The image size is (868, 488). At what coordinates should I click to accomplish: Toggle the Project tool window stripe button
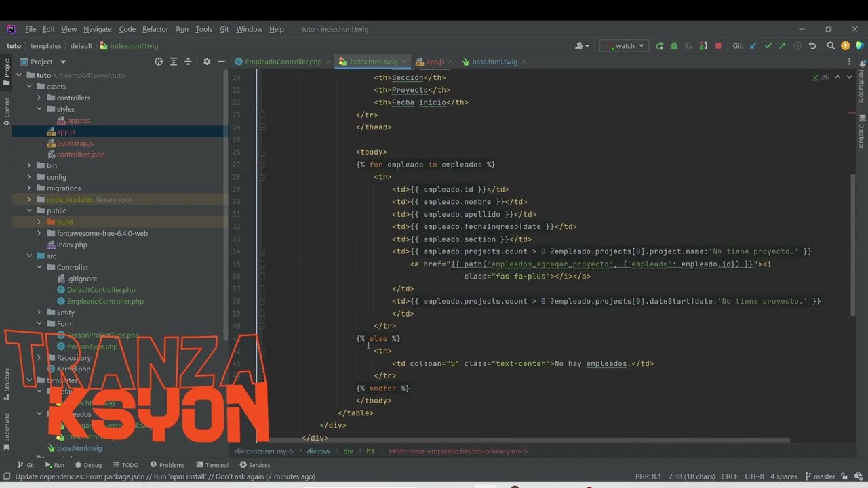coord(7,73)
